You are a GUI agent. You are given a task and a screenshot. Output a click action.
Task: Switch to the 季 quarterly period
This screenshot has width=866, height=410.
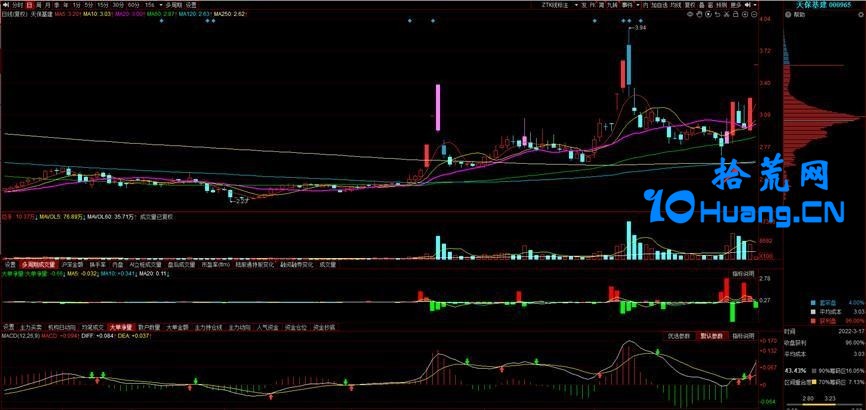pyautogui.click(x=56, y=5)
